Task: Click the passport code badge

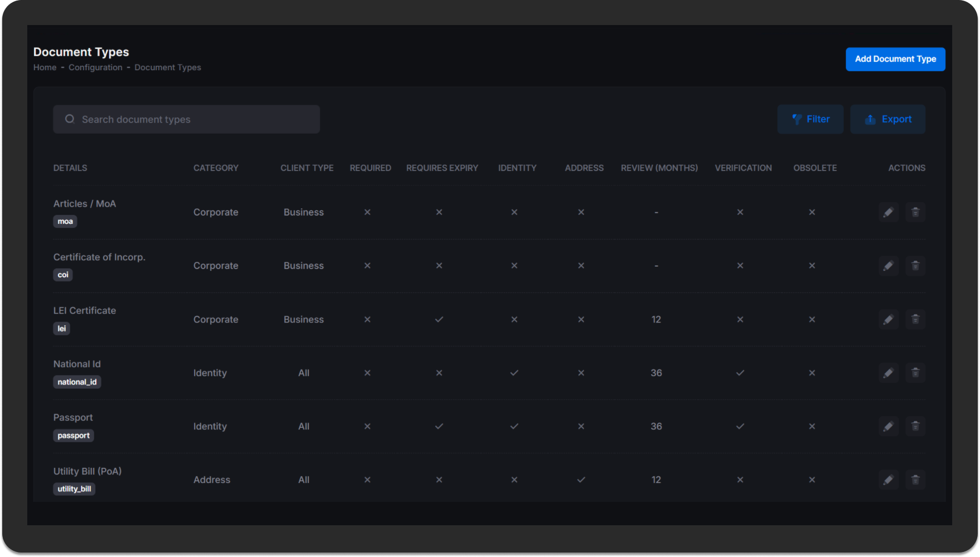Action: tap(73, 436)
